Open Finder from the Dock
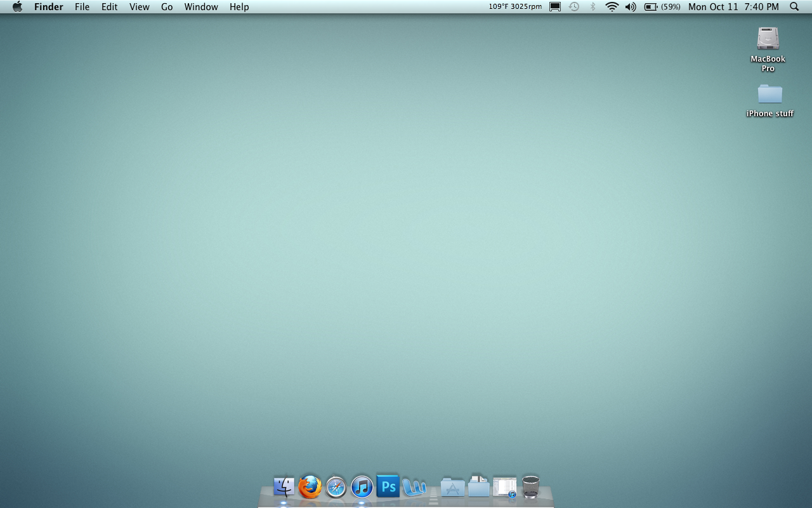The width and height of the screenshot is (812, 508). point(284,487)
